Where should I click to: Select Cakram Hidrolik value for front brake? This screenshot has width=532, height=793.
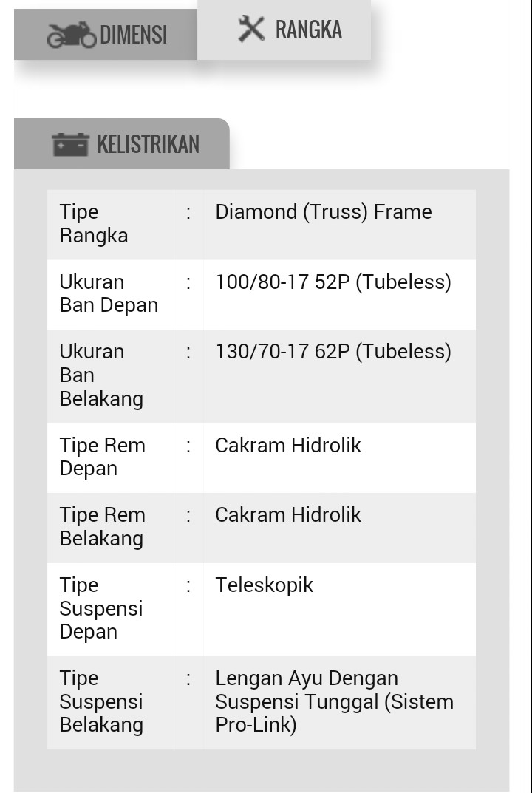(288, 446)
